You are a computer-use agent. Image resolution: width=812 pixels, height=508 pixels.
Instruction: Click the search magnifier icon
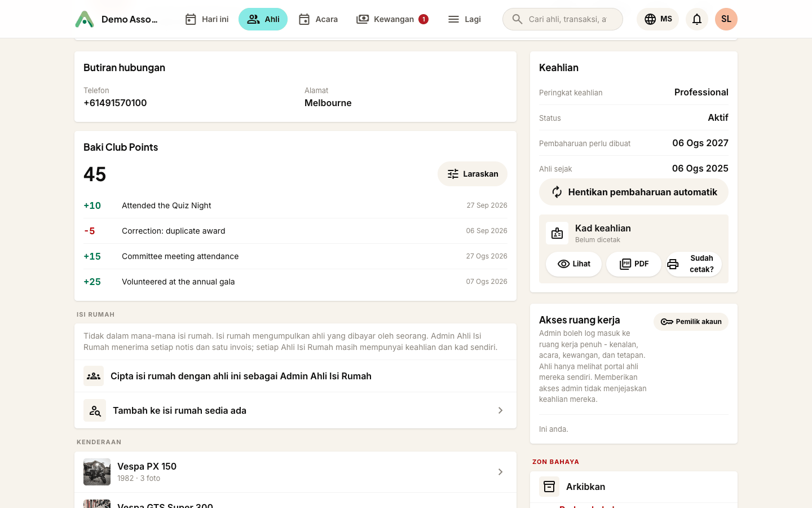tap(517, 19)
